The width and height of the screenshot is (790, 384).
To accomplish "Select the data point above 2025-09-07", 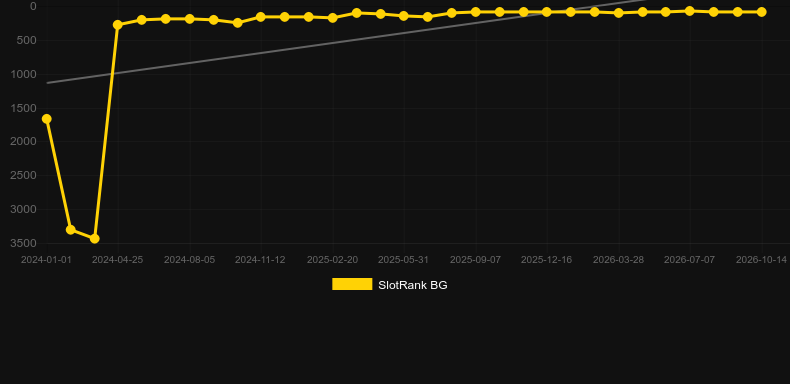I will click(475, 12).
